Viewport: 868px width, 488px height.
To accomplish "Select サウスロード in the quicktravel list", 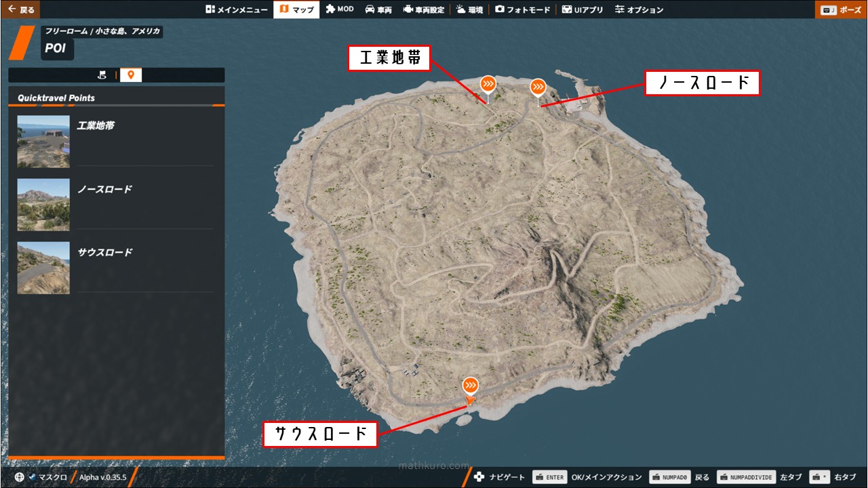I will pos(104,253).
